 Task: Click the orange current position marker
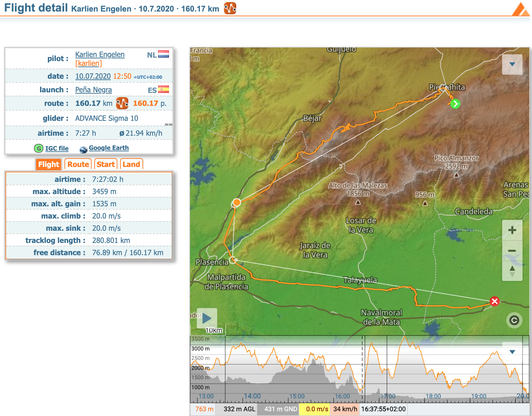pyautogui.click(x=236, y=202)
